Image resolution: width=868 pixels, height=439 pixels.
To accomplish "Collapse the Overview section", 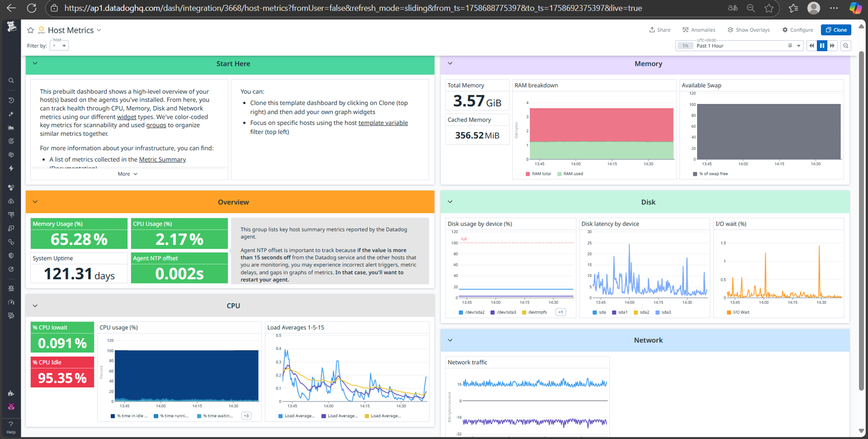I will click(x=35, y=201).
